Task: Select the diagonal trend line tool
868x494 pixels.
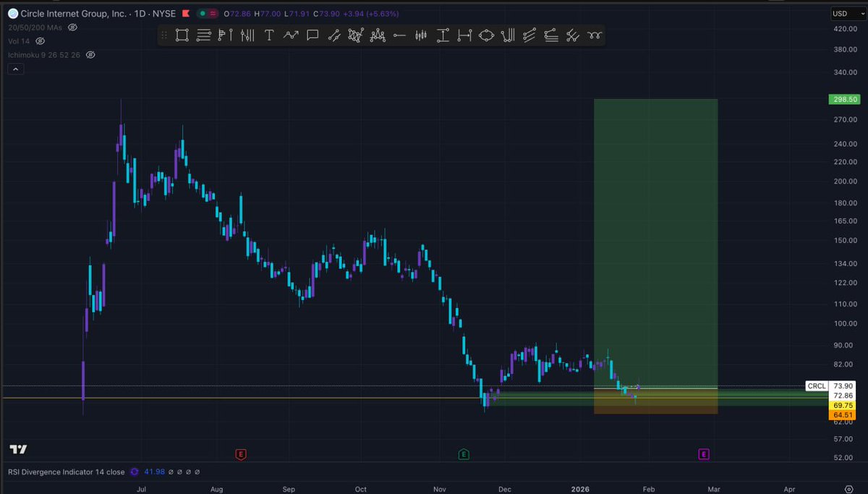Action: pos(334,35)
